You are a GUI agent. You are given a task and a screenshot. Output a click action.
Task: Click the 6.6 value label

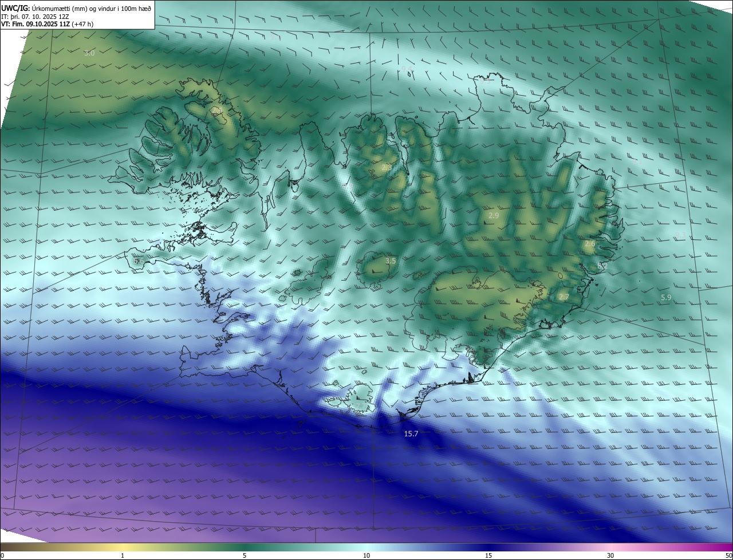[x=139, y=261]
